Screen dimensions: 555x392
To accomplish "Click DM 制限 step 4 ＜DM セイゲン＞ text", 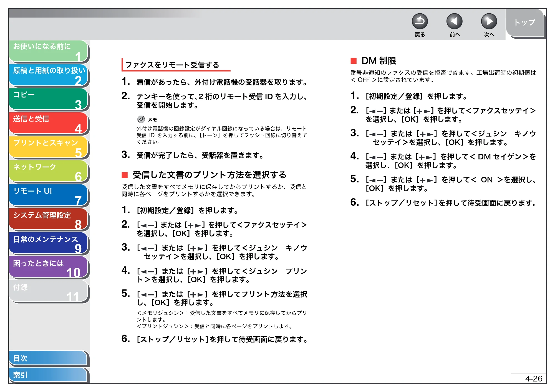I will pyautogui.click(x=451, y=161).
